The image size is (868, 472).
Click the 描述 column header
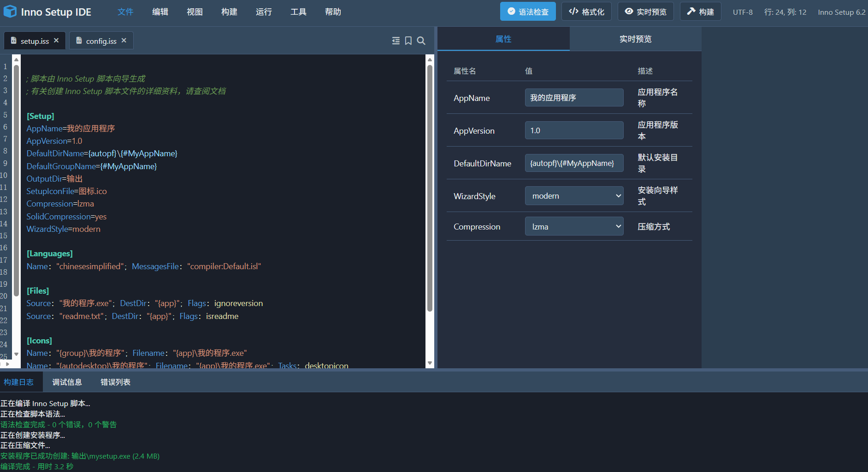tap(645, 71)
